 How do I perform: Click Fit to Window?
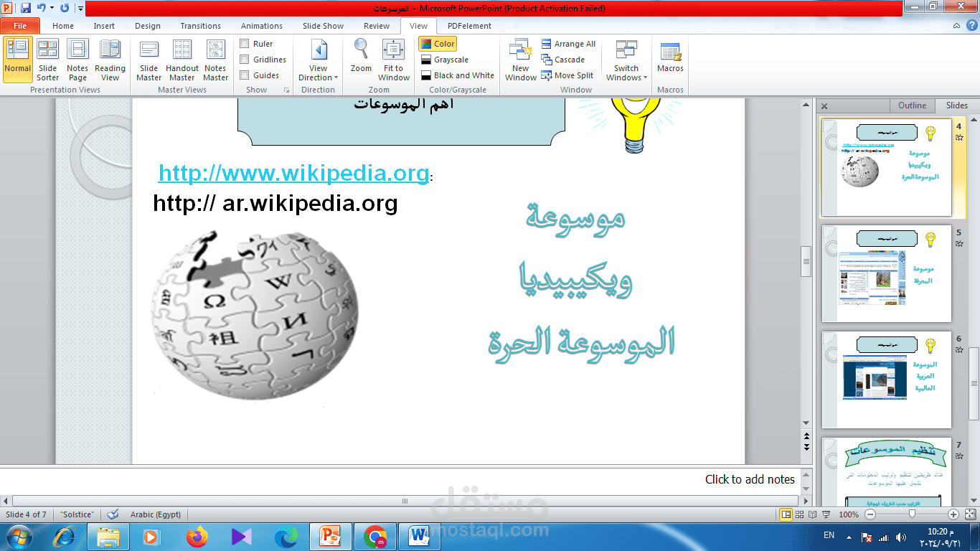click(394, 60)
